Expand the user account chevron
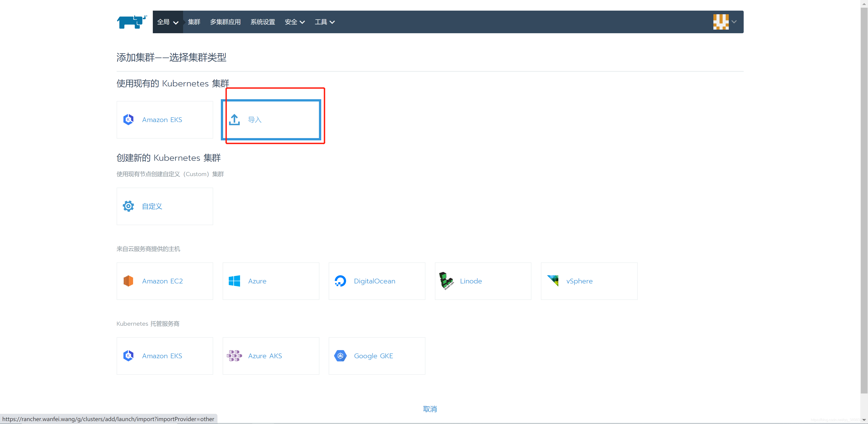The height and width of the screenshot is (424, 868). pyautogui.click(x=734, y=22)
